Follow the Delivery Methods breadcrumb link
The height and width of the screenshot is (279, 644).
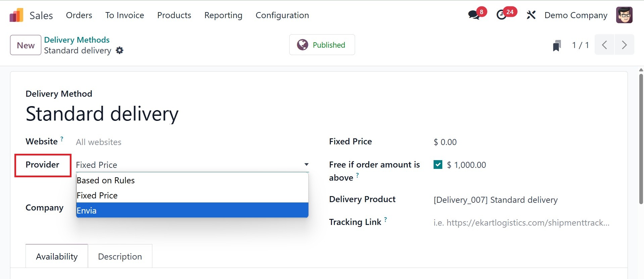coord(77,40)
